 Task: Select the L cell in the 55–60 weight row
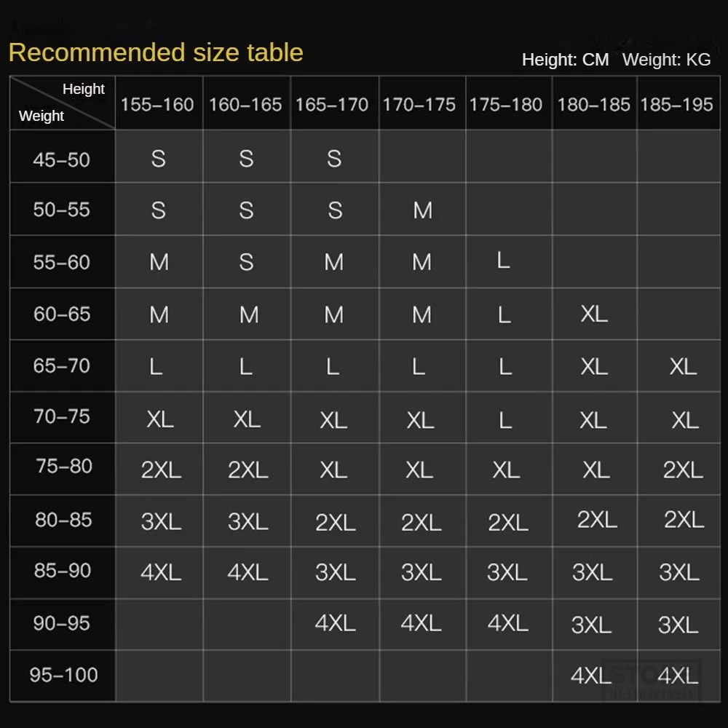[x=503, y=261]
